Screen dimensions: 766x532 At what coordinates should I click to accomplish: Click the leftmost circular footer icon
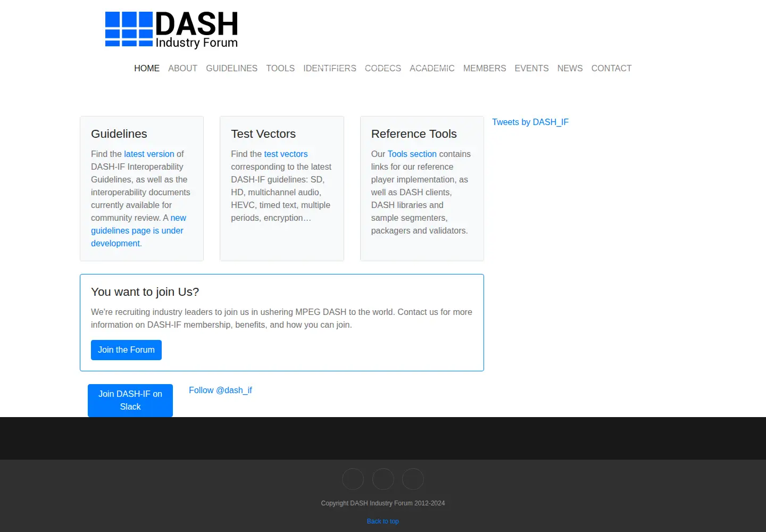click(353, 479)
